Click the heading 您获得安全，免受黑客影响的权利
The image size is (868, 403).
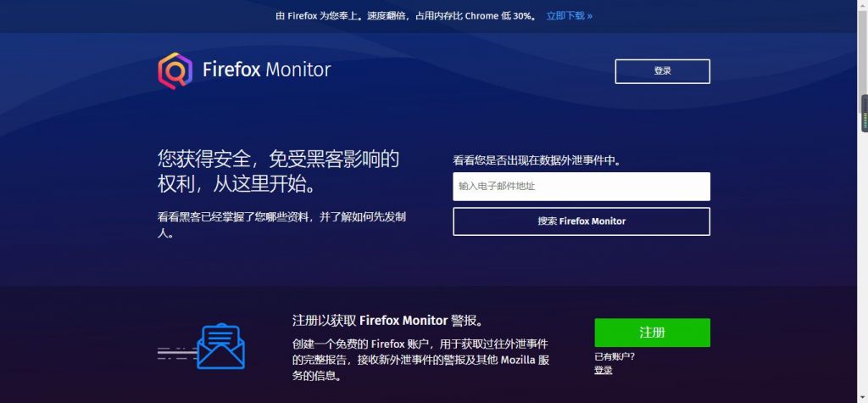click(x=278, y=171)
